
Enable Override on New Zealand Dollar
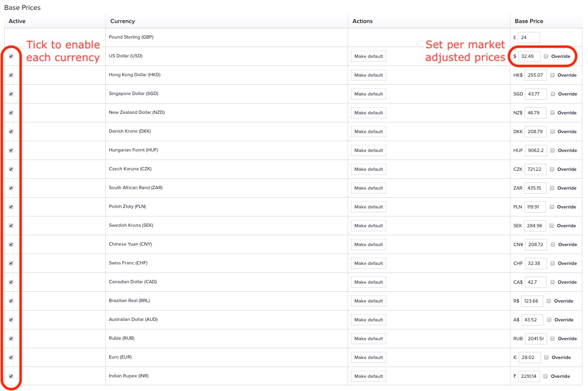[552, 113]
